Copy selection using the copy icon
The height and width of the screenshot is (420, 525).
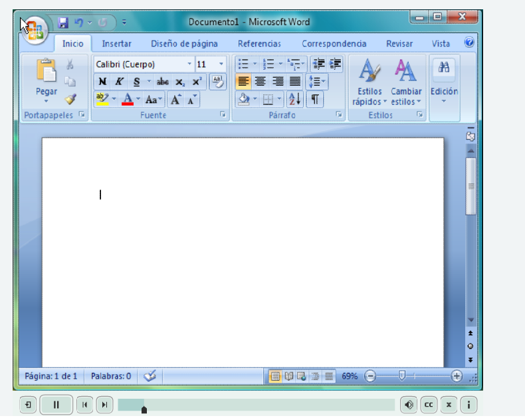pyautogui.click(x=70, y=81)
